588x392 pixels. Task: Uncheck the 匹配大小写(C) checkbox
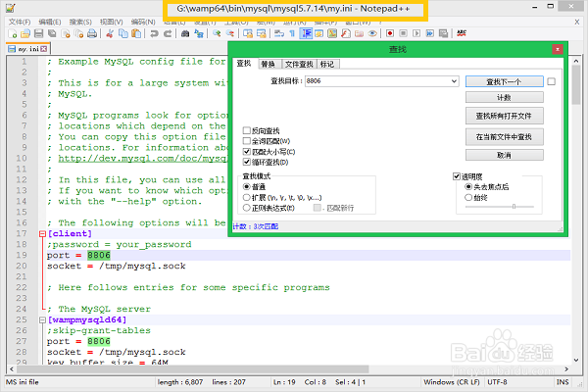246,152
